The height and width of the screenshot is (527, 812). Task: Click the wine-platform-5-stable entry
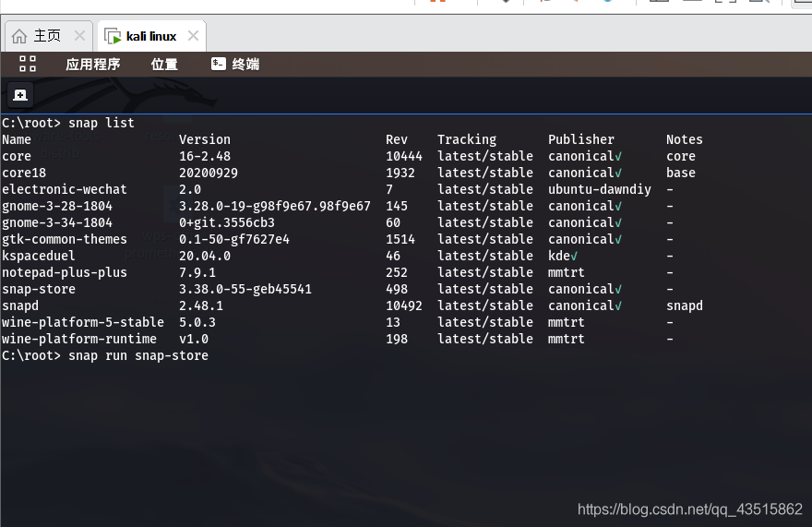(83, 322)
